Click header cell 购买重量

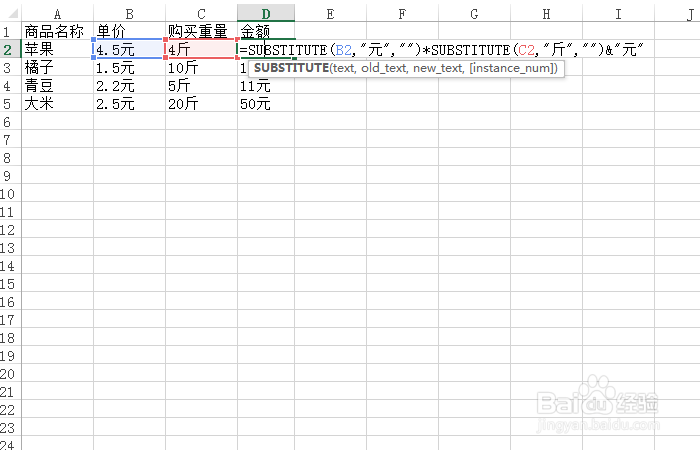pos(201,31)
